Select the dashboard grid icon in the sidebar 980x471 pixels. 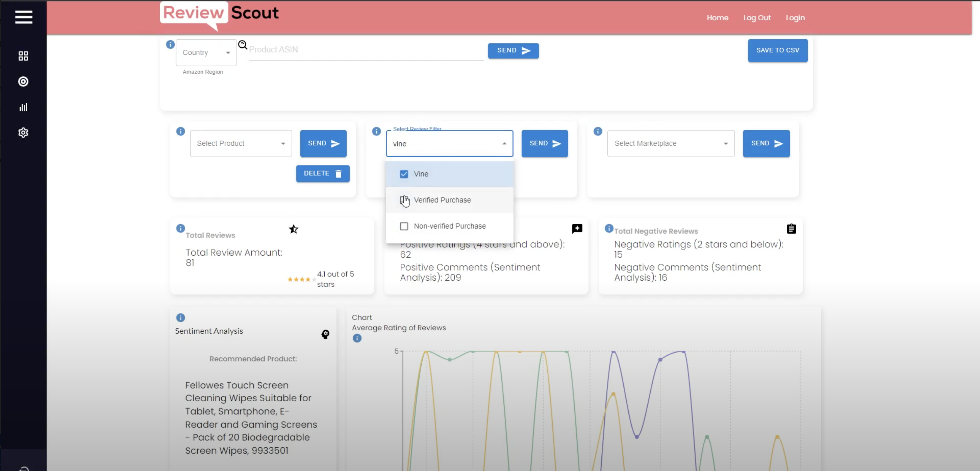(23, 55)
